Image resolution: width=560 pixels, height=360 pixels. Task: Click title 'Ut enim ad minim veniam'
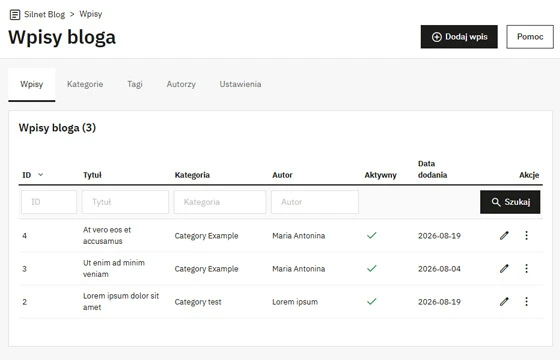point(114,269)
